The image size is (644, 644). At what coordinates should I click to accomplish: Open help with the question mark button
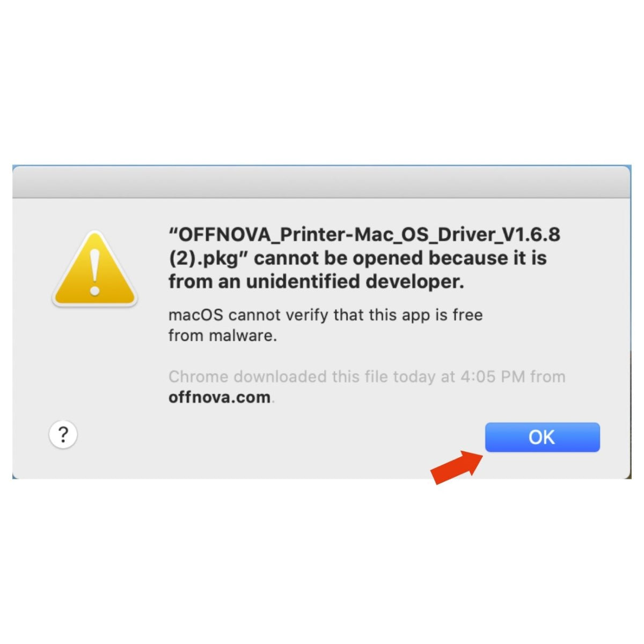(63, 434)
